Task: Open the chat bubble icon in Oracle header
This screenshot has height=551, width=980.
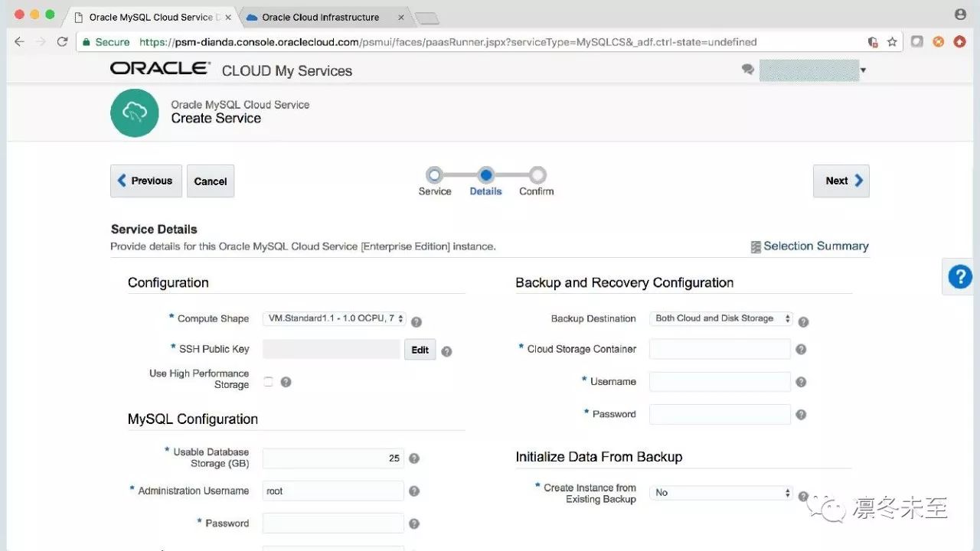Action: coord(748,70)
